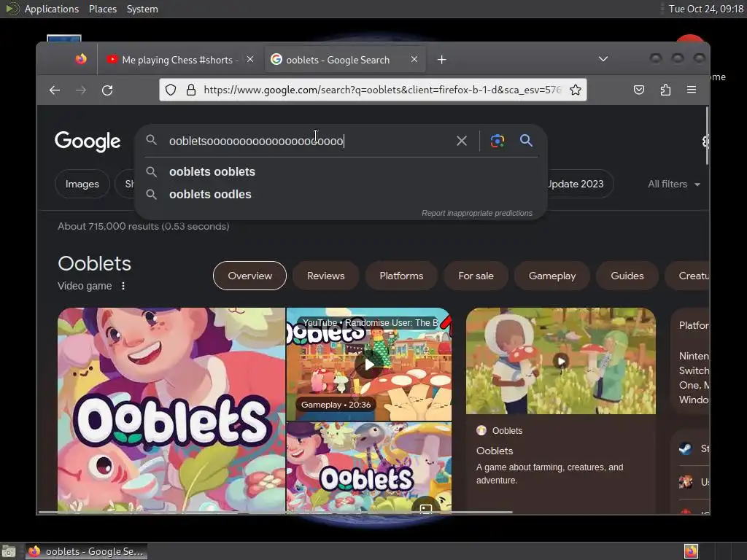Open the Ooblets site result title
Image resolution: width=747 pixels, height=560 pixels.
(495, 451)
